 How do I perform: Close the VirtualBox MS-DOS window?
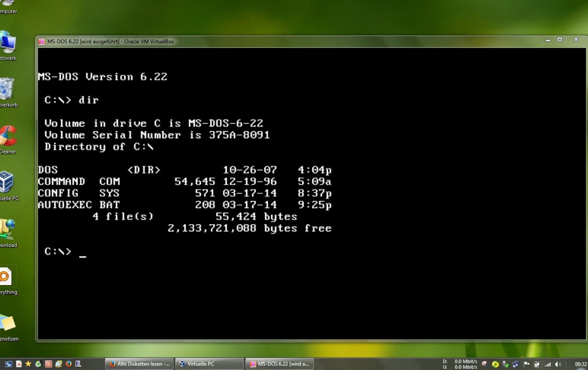[576, 40]
